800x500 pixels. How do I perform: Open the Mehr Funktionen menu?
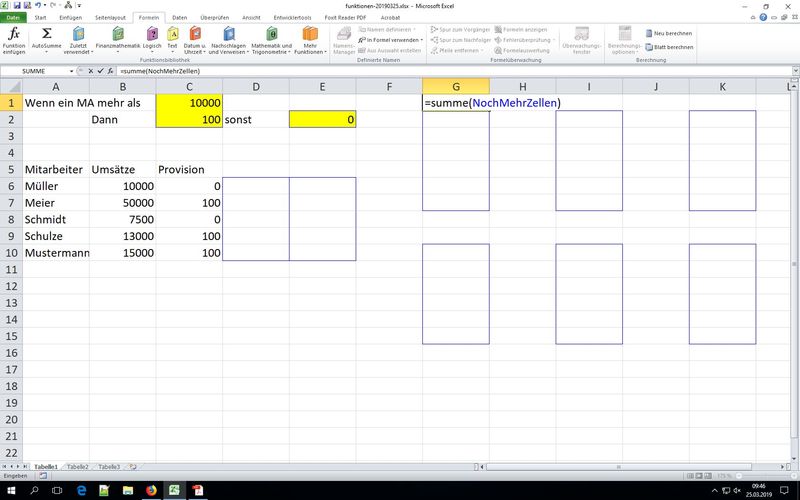[x=310, y=41]
